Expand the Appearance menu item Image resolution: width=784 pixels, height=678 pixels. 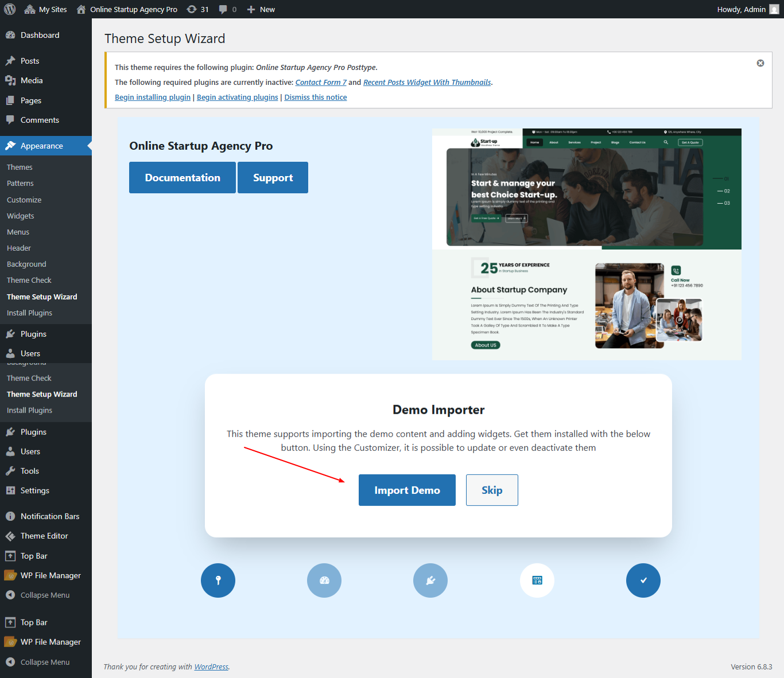pyautogui.click(x=41, y=146)
